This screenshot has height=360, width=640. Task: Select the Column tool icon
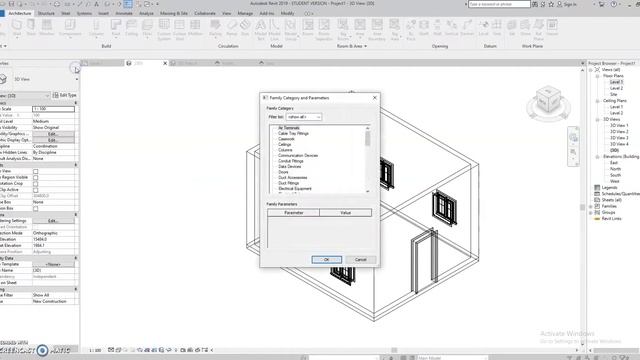(96, 27)
